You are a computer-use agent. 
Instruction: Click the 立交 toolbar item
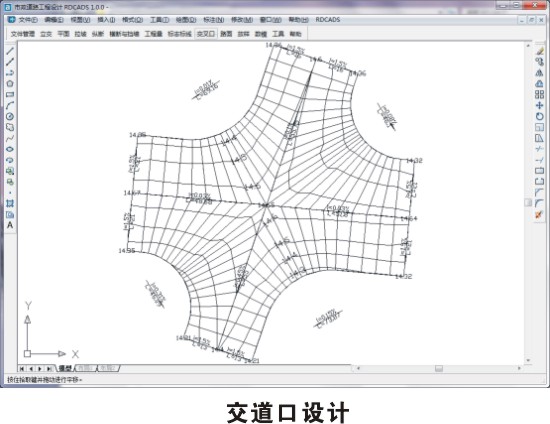coord(46,34)
